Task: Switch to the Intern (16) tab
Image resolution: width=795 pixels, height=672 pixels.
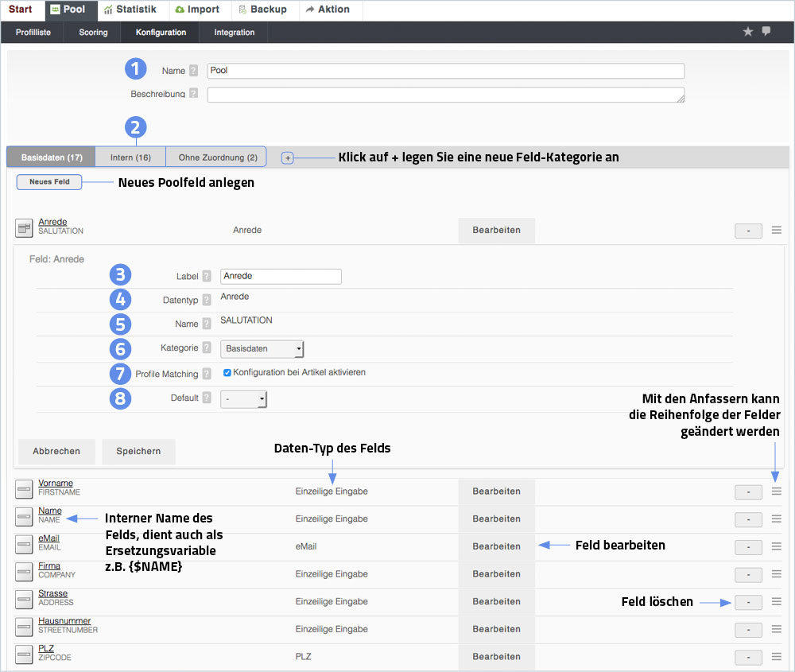Action: click(130, 157)
